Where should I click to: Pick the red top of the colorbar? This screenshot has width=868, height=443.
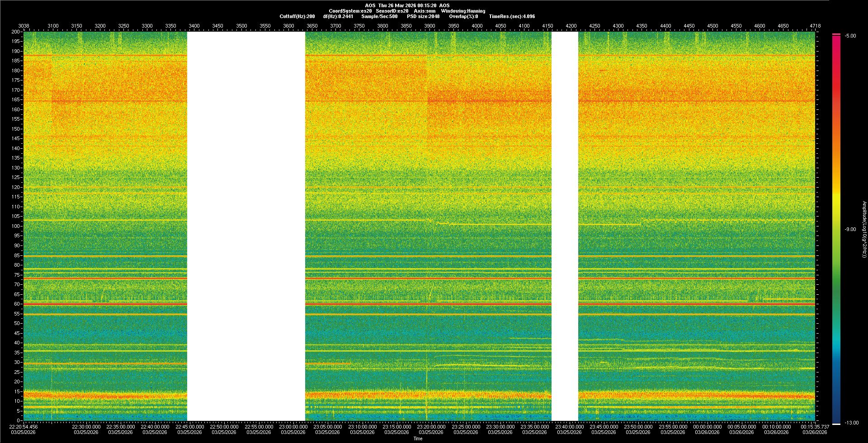(836, 35)
